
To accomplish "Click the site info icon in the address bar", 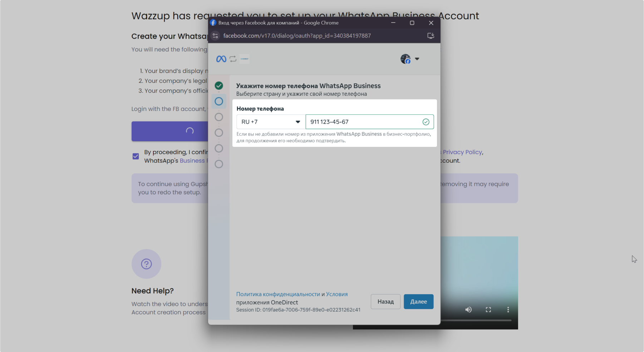I will coord(215,36).
